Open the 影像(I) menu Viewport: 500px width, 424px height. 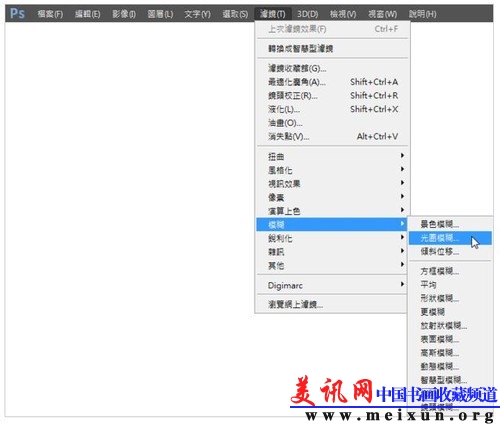pos(124,14)
